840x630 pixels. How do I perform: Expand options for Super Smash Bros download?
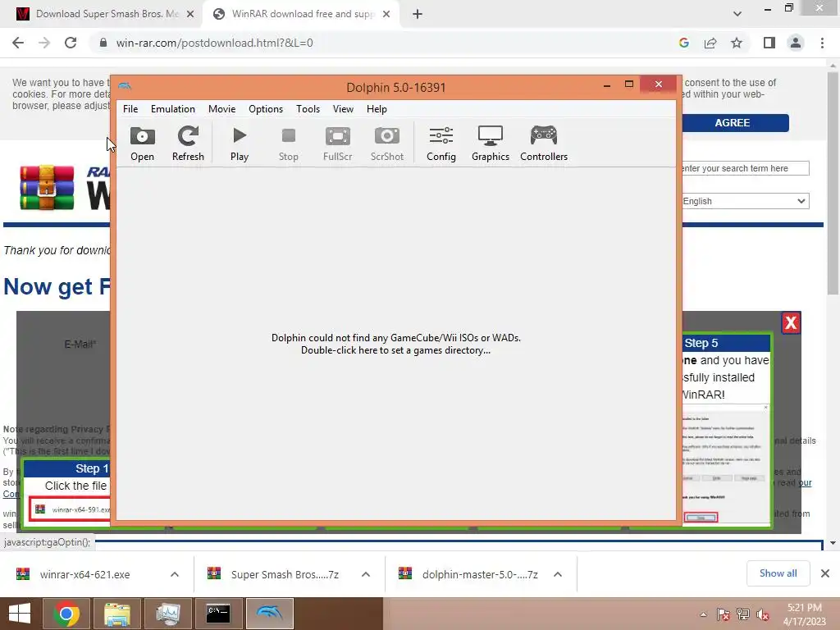point(366,574)
